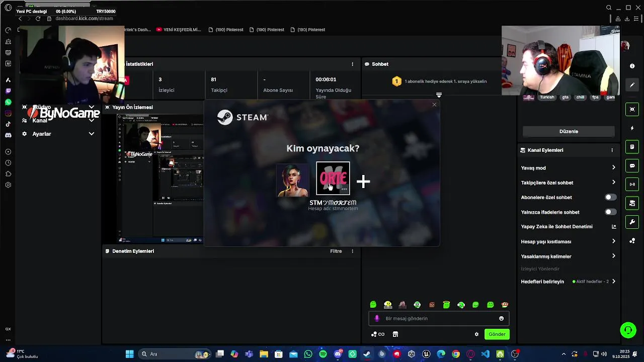Expand the Ayarlar sidebar section
The image size is (644, 362).
click(x=91, y=134)
